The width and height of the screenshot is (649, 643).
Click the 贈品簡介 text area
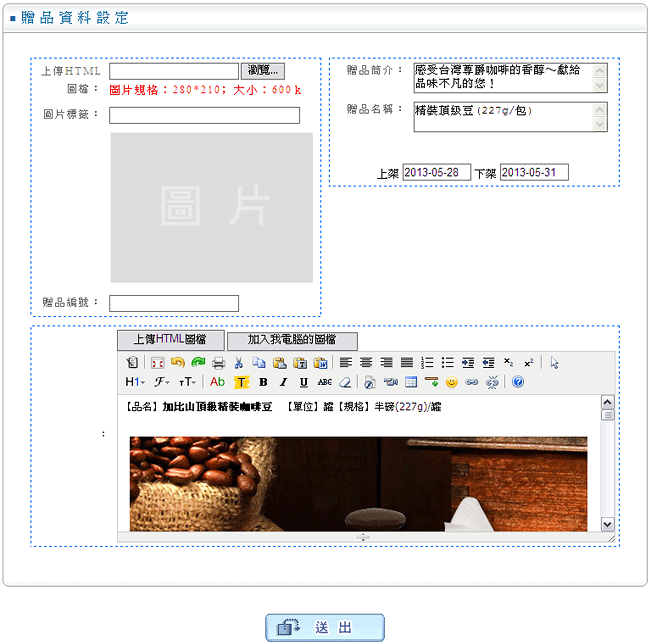coord(510,78)
